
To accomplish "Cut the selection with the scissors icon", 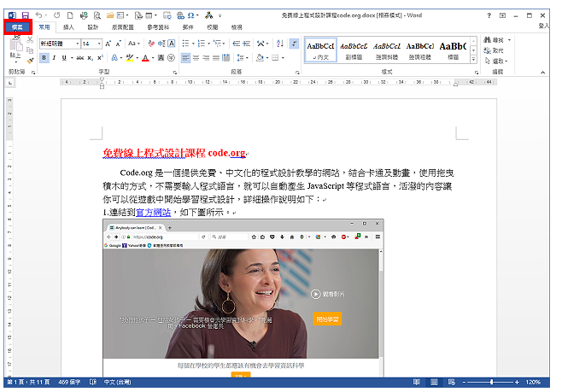I will (30, 40).
